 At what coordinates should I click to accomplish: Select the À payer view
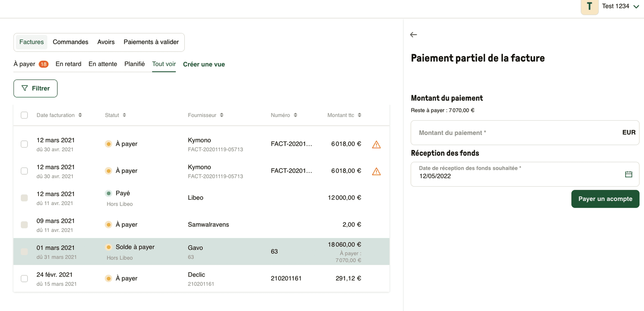coord(31,64)
